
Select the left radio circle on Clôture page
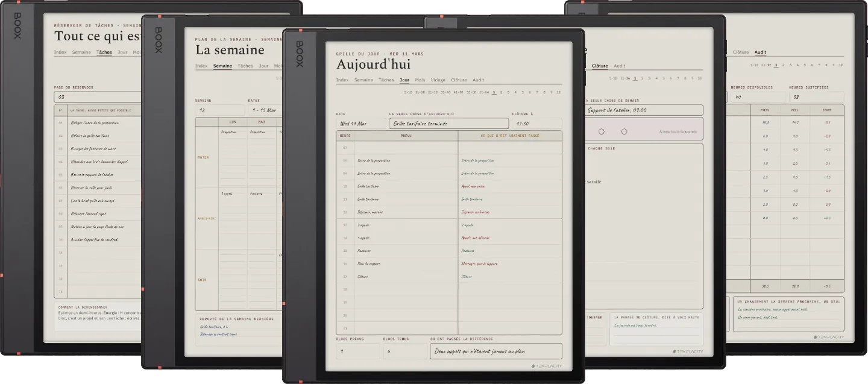click(602, 131)
